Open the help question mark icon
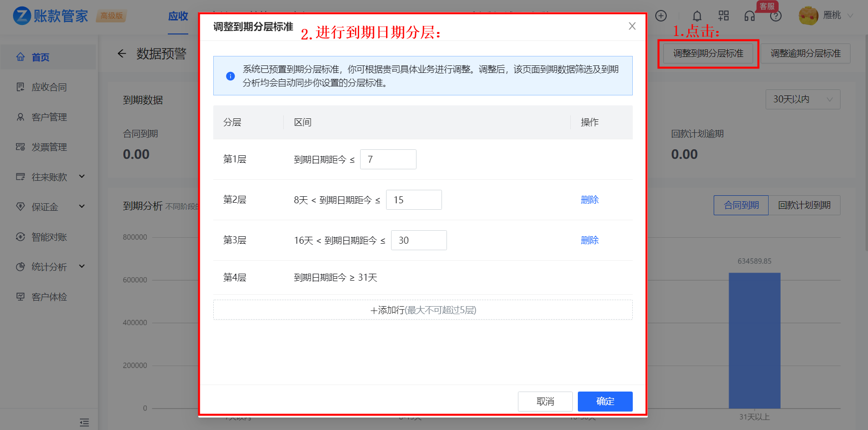Image resolution: width=868 pixels, height=430 pixels. coord(776,16)
